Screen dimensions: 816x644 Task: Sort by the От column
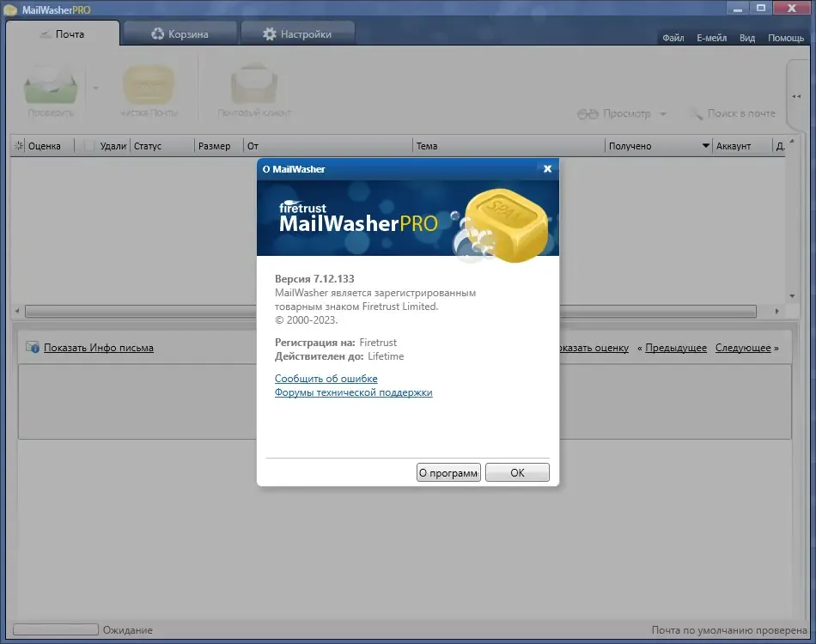tap(328, 146)
